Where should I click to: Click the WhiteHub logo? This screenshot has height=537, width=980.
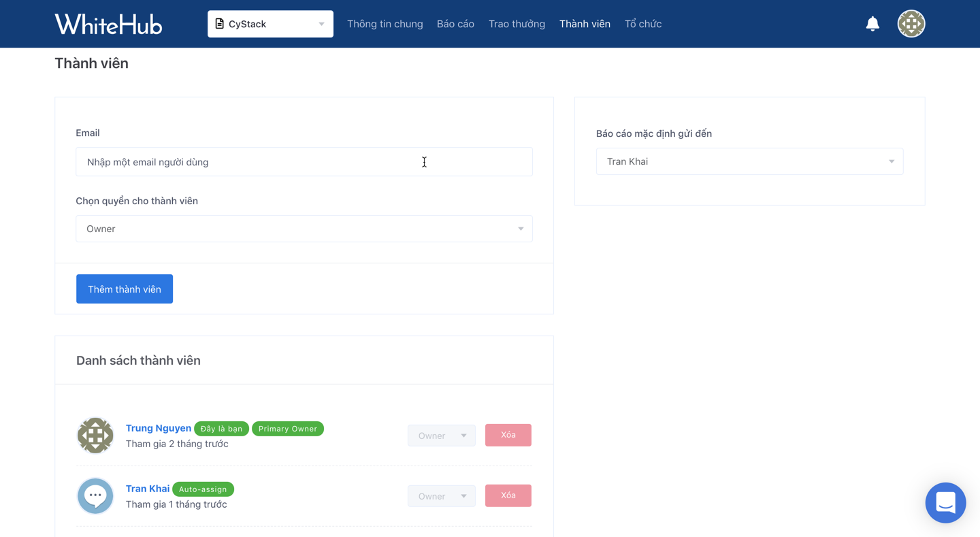[x=108, y=23]
